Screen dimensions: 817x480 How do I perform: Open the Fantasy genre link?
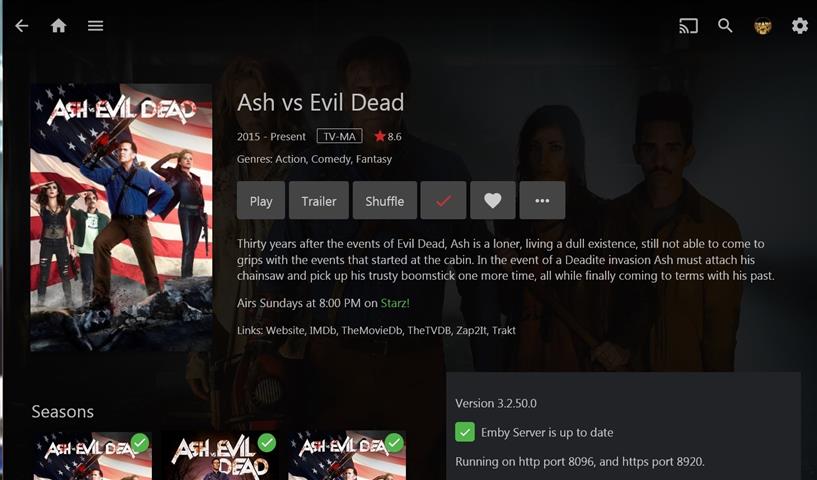[374, 159]
